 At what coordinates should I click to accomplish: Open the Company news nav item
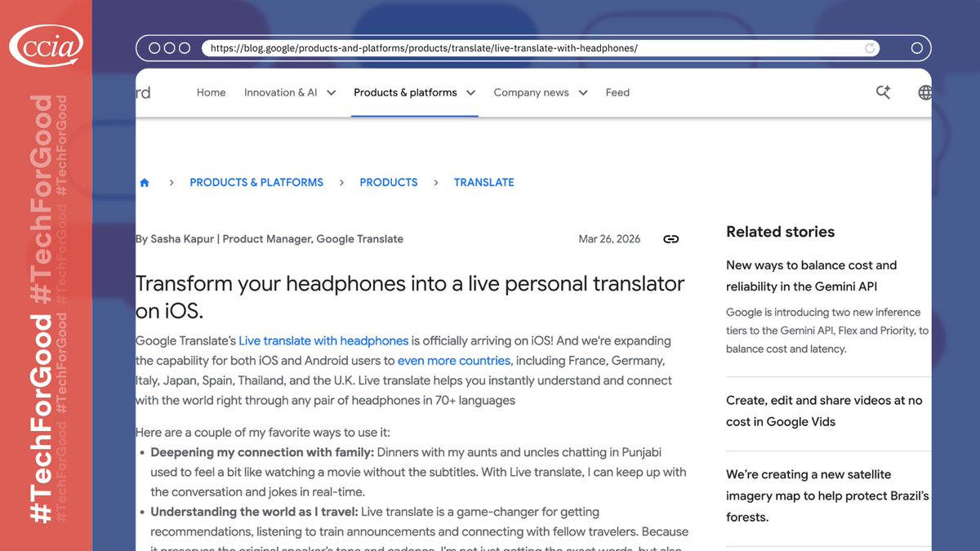[531, 92]
